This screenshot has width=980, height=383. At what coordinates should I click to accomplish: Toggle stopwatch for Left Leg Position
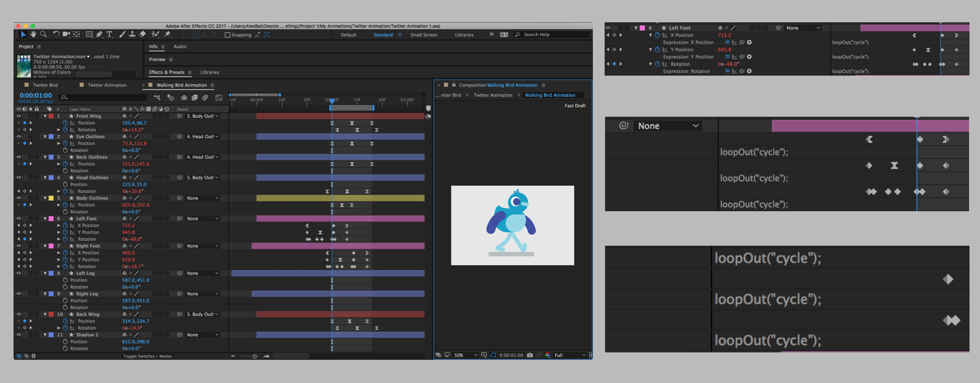point(65,280)
